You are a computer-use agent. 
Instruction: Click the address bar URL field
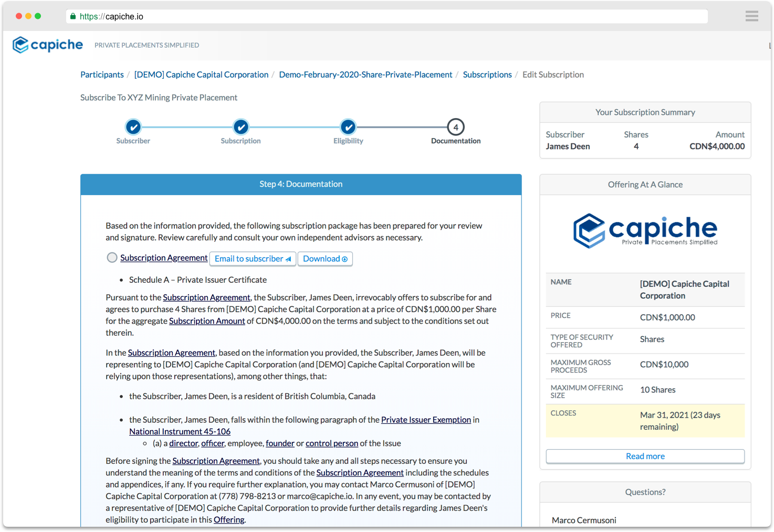387,16
